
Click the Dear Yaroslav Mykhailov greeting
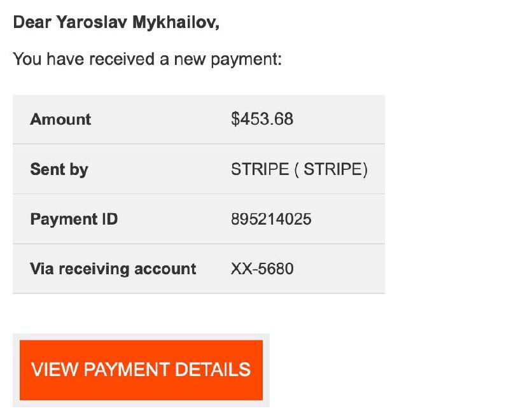pyautogui.click(x=116, y=23)
